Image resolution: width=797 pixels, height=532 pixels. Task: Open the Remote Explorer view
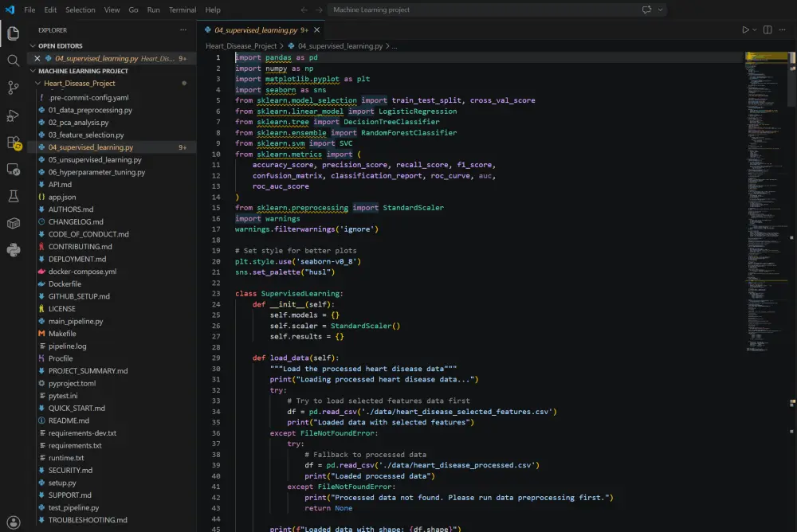[x=14, y=170]
